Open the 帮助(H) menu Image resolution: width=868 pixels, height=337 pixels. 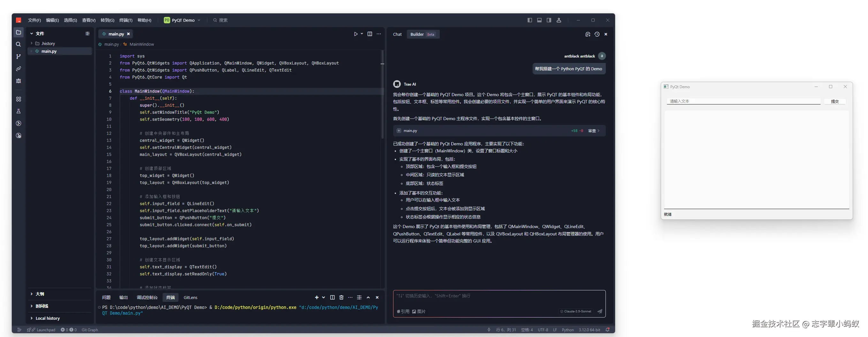pyautogui.click(x=144, y=20)
